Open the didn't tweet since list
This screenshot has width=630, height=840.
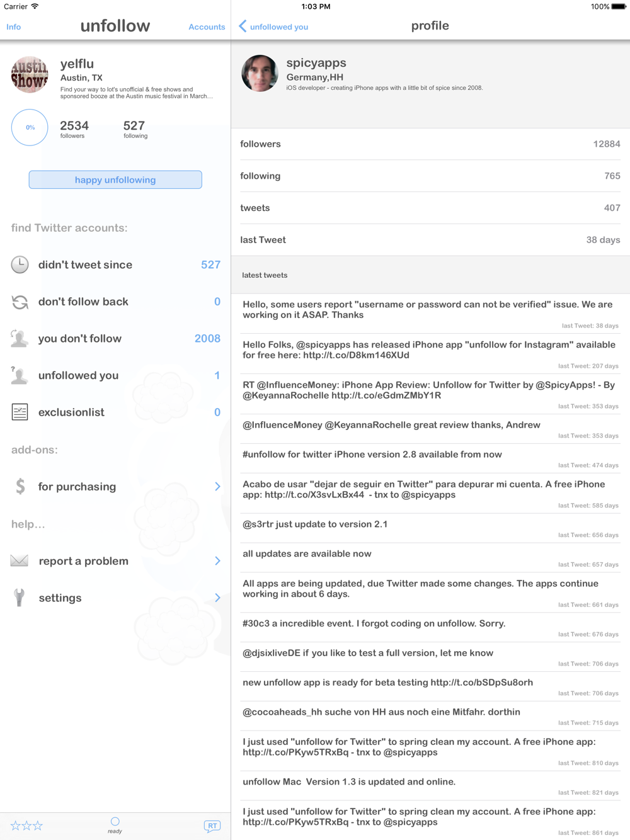(x=115, y=264)
